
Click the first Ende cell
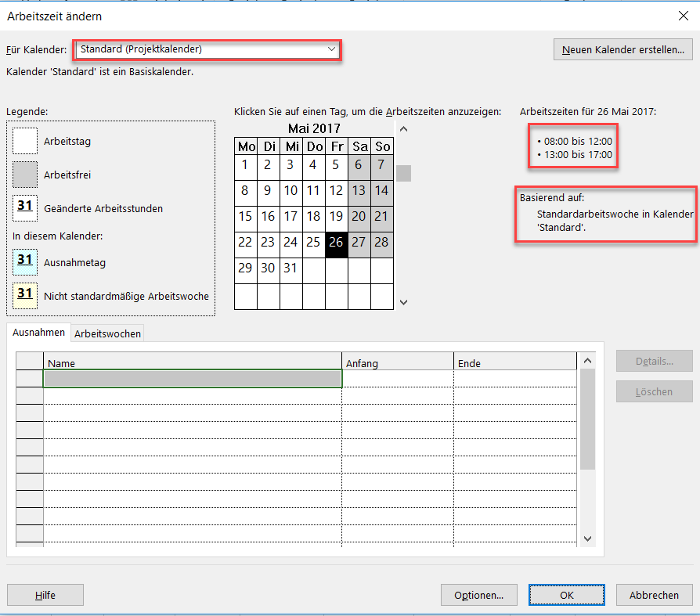point(514,379)
